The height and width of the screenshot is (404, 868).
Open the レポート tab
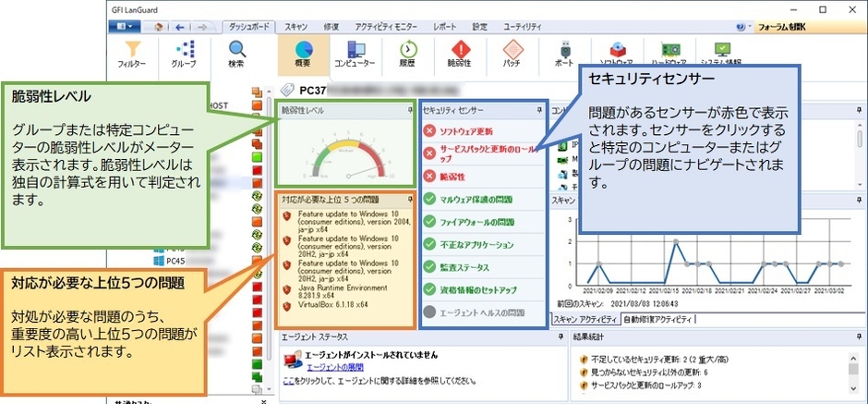(x=445, y=27)
